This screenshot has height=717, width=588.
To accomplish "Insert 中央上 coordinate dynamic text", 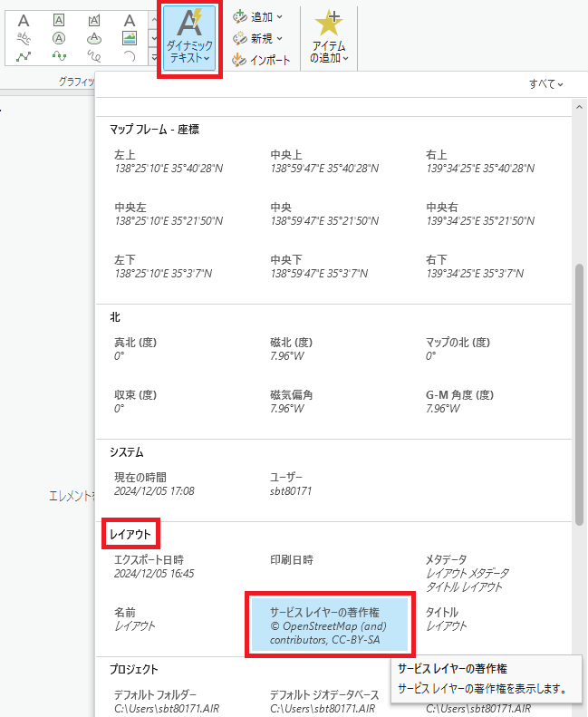I will tap(324, 162).
